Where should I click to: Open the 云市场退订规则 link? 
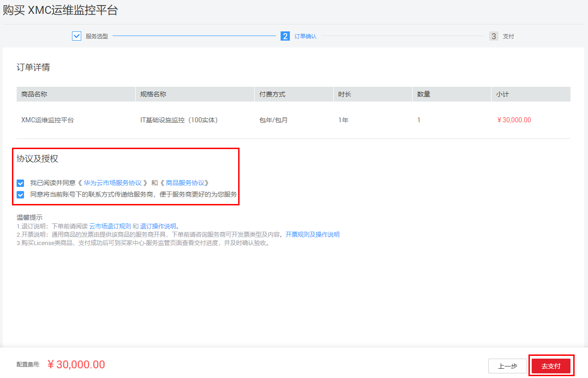(x=110, y=226)
